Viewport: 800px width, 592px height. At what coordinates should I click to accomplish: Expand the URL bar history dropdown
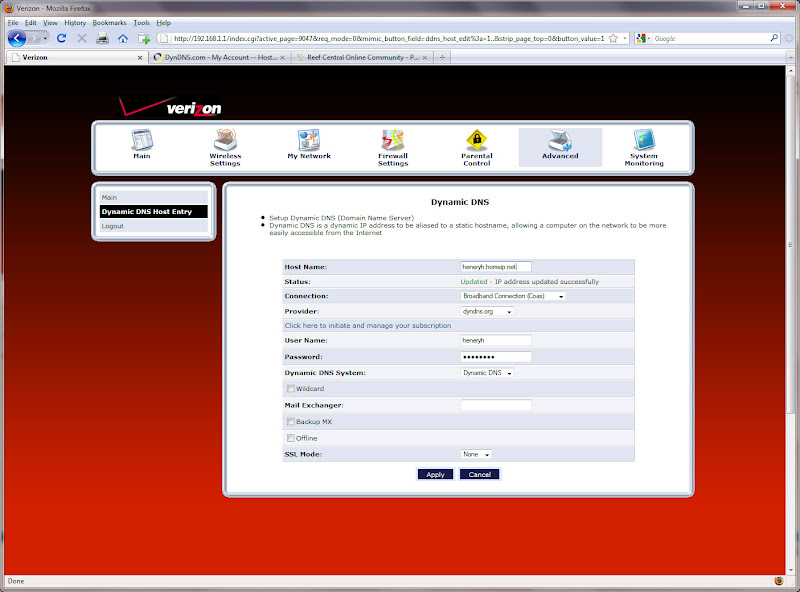pyautogui.click(x=624, y=38)
